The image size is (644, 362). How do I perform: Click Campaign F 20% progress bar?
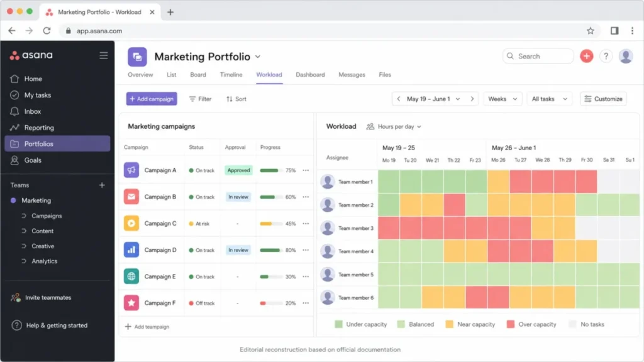point(271,304)
